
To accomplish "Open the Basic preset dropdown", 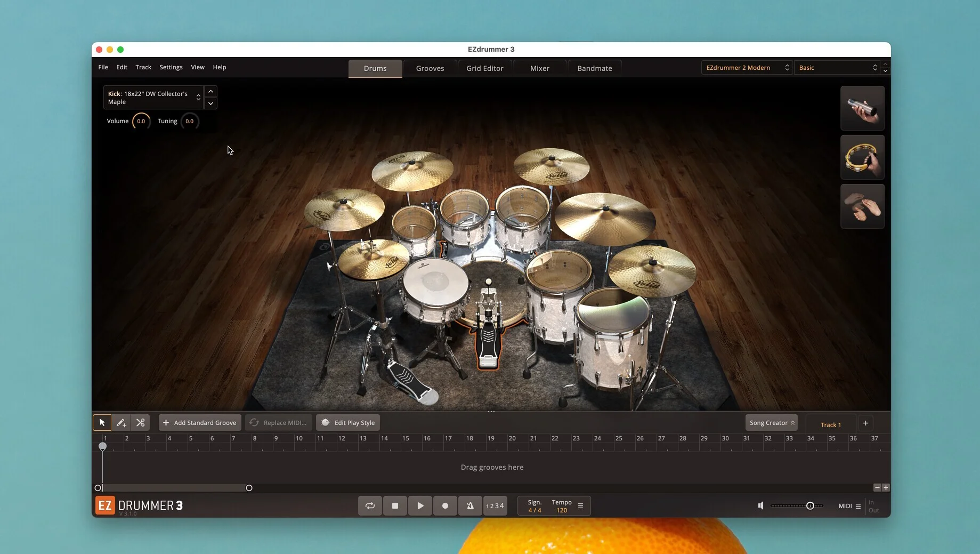I will [837, 68].
